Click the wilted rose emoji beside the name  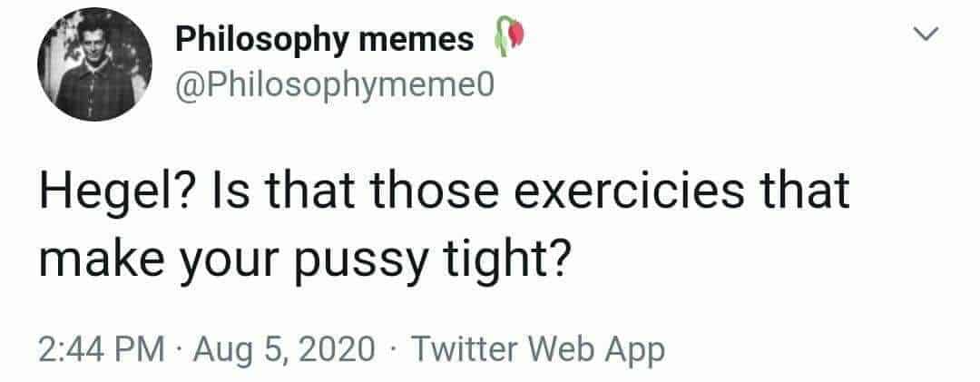(508, 37)
